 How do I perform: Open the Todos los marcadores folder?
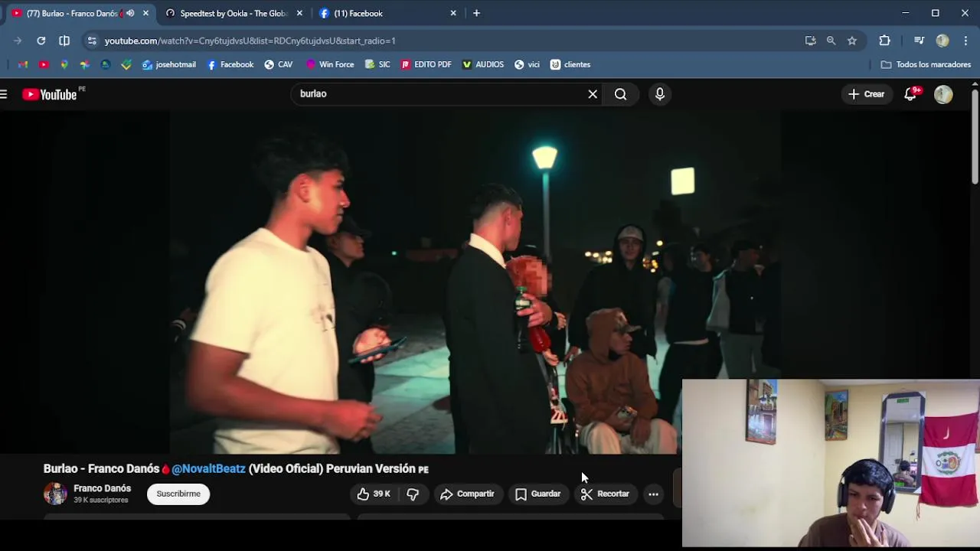(926, 64)
